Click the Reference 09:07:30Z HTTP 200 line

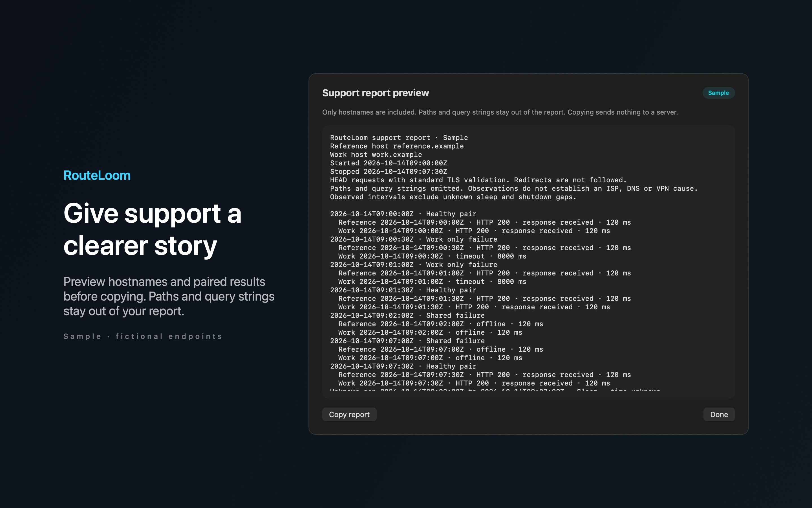484,375
